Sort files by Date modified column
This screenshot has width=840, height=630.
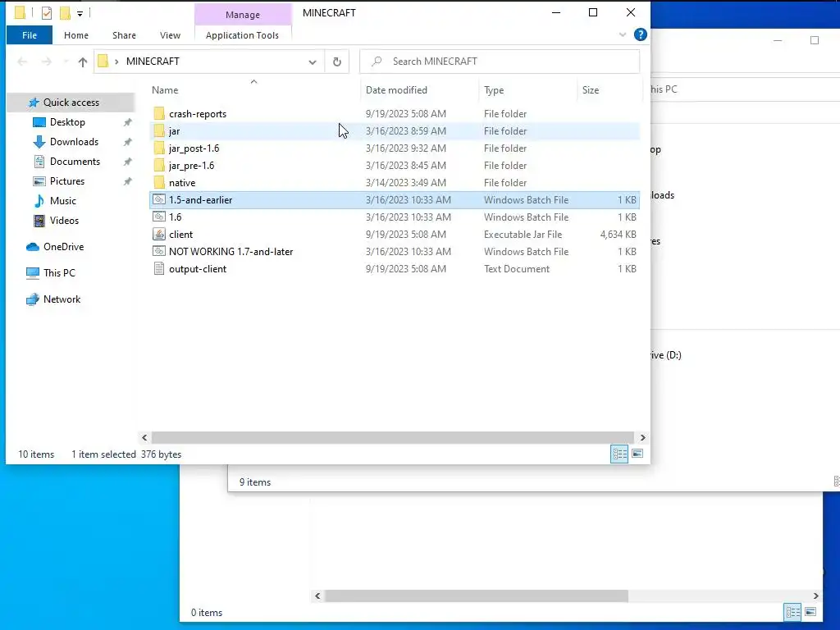click(419, 90)
